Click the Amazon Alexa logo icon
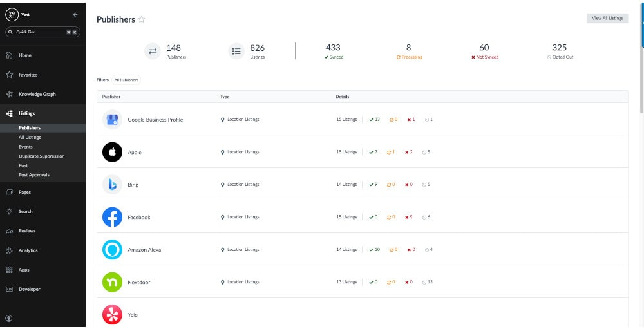Screen dimensions: 644x329 (112, 250)
